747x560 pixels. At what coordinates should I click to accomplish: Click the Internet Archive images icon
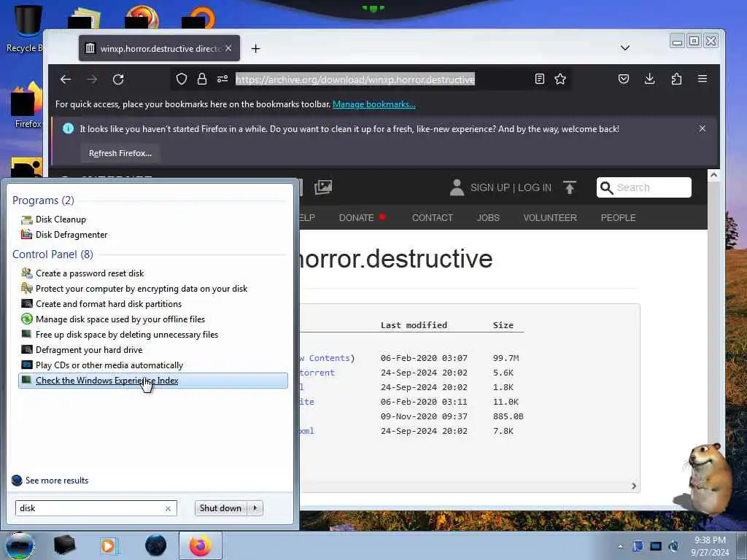click(x=323, y=187)
